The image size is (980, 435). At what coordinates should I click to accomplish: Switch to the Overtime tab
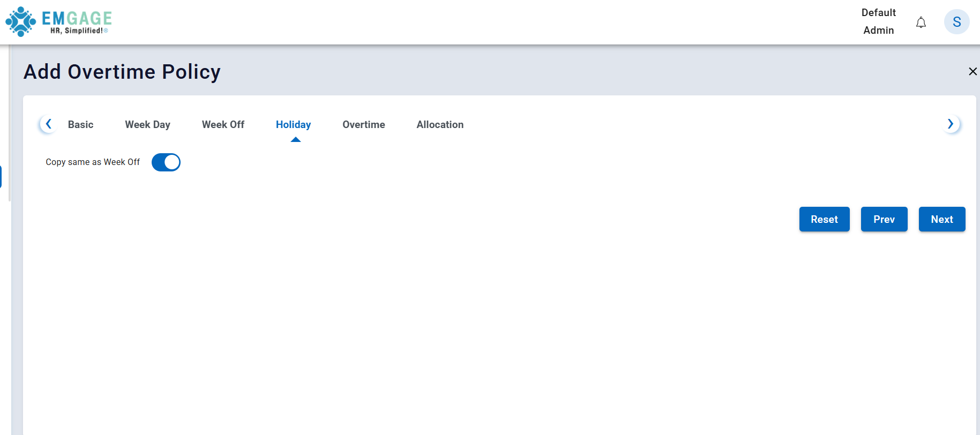click(363, 125)
